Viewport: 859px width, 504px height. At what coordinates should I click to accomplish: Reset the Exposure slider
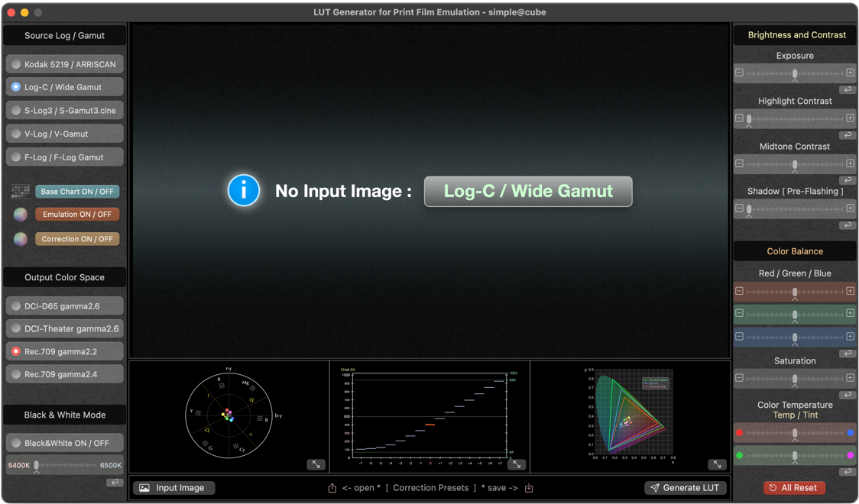click(x=848, y=90)
